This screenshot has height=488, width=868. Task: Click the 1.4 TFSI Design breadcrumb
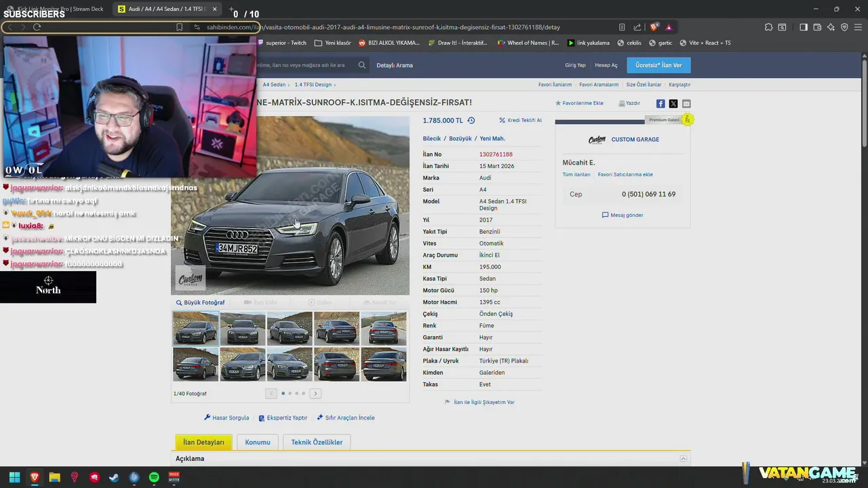coord(313,85)
